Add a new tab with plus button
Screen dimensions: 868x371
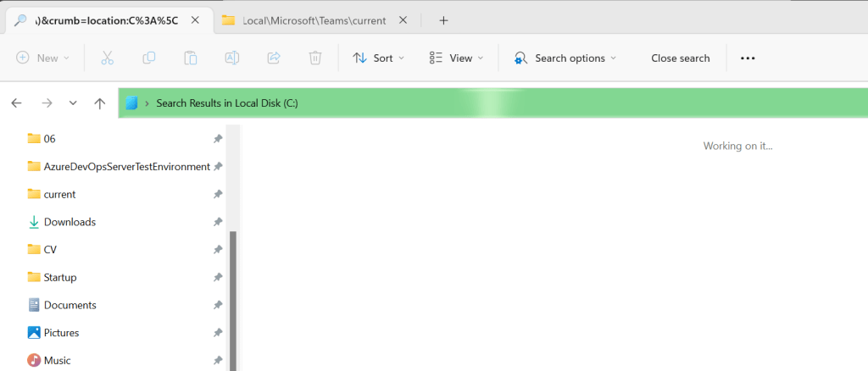coord(442,20)
